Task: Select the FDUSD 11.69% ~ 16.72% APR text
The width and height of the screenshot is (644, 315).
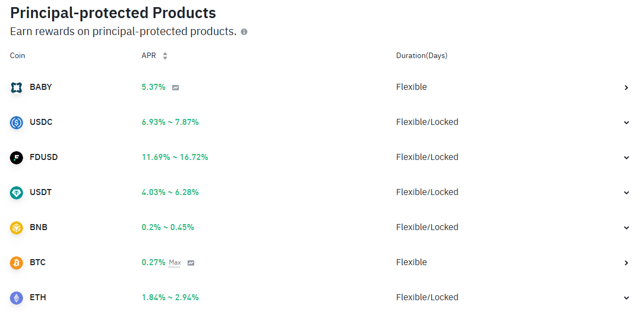Action: 175,157
